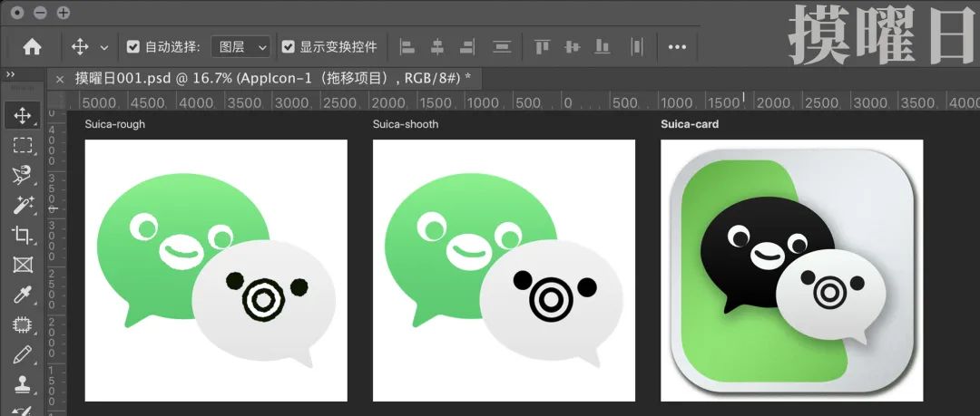The image size is (980, 416).
Task: Click the horizontal ruler at 3000 left of zero
Action: click(292, 102)
